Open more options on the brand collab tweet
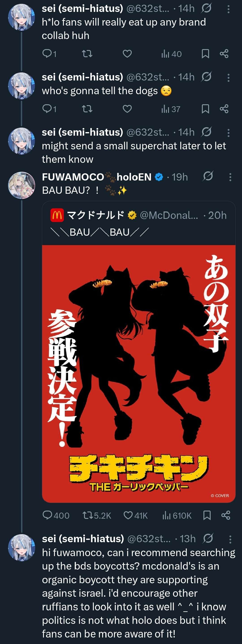This screenshot has height=644, width=242. (228, 9)
